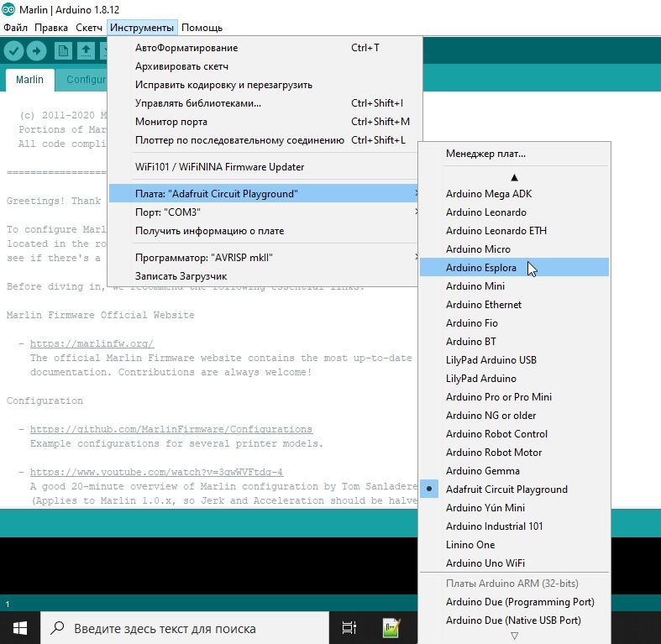This screenshot has width=661, height=644.
Task: Choose Arduino Leonardo board
Action: tap(514, 212)
